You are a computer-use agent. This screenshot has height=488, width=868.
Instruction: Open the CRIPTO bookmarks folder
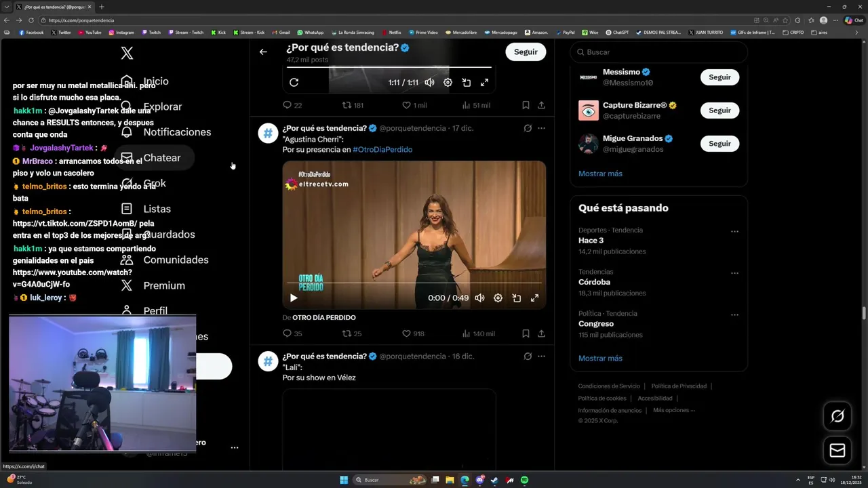coord(793,33)
